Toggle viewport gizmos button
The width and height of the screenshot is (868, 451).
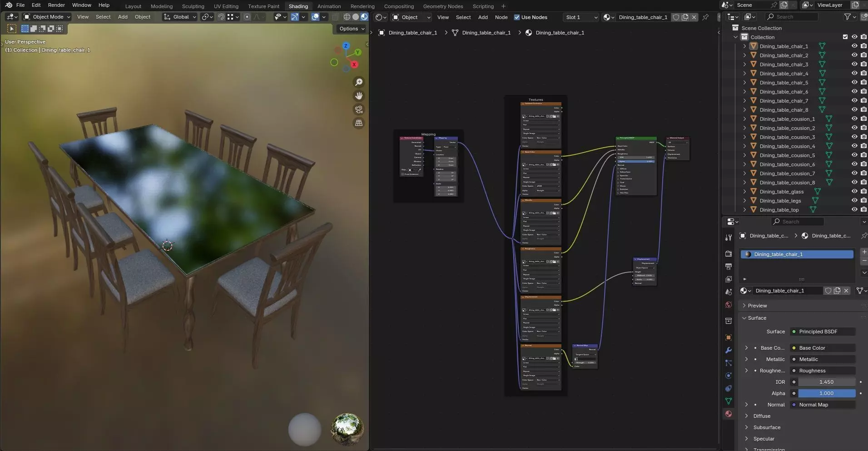click(295, 17)
